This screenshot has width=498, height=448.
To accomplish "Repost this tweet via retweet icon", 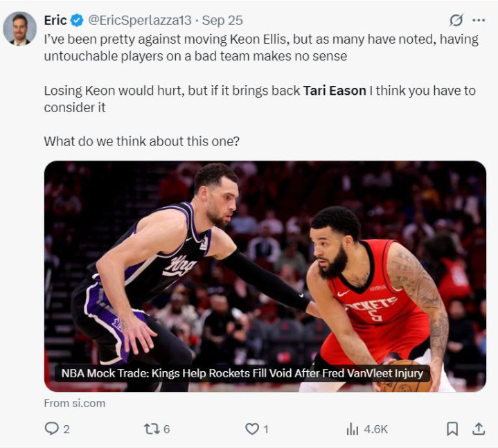I will 151,429.
